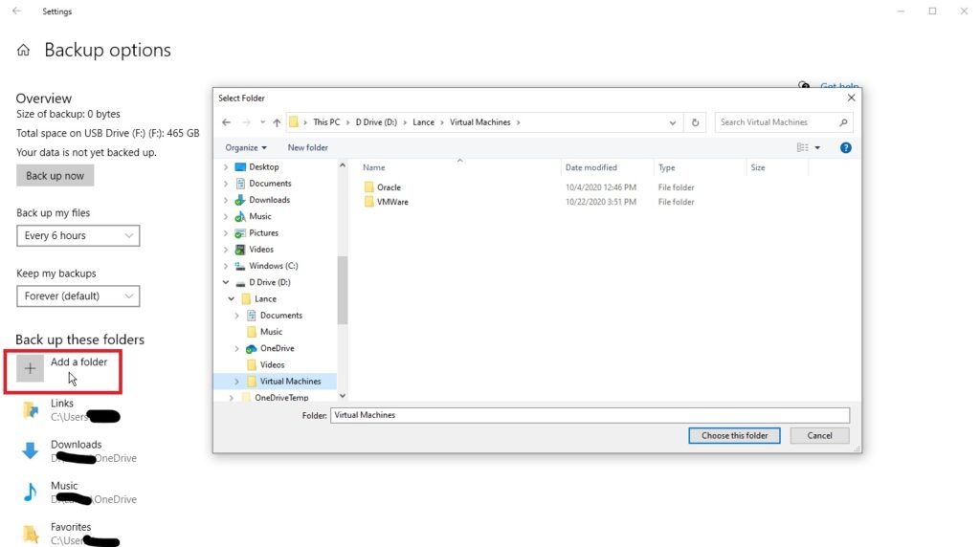The width and height of the screenshot is (980, 547).
Task: Click This PC in breadcrumb path
Action: tap(326, 122)
